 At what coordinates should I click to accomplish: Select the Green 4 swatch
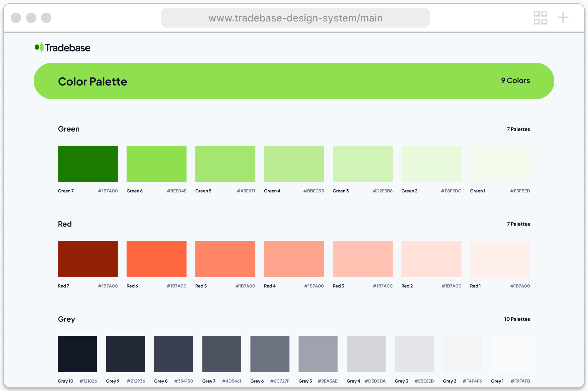tap(294, 164)
